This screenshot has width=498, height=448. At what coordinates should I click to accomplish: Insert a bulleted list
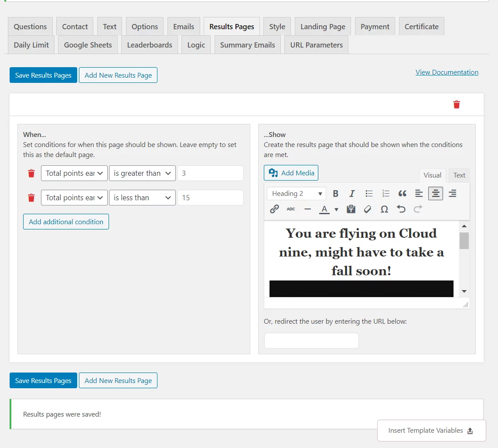(x=369, y=193)
